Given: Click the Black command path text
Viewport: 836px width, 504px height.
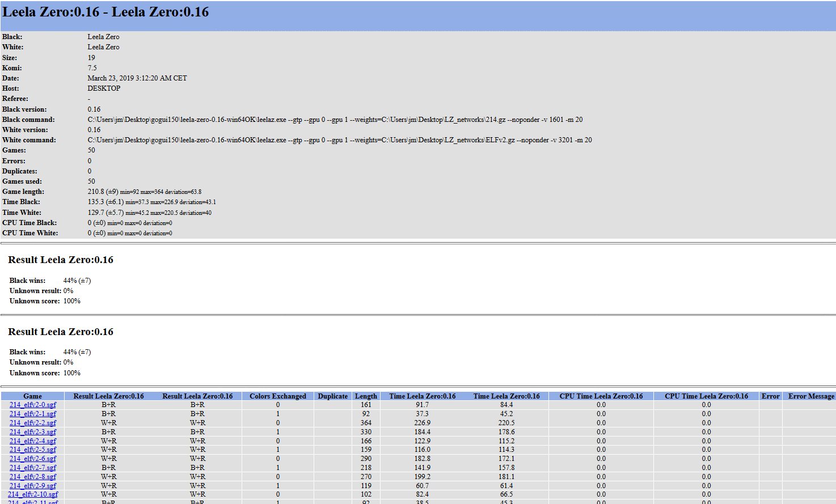Looking at the screenshot, I should click(335, 120).
